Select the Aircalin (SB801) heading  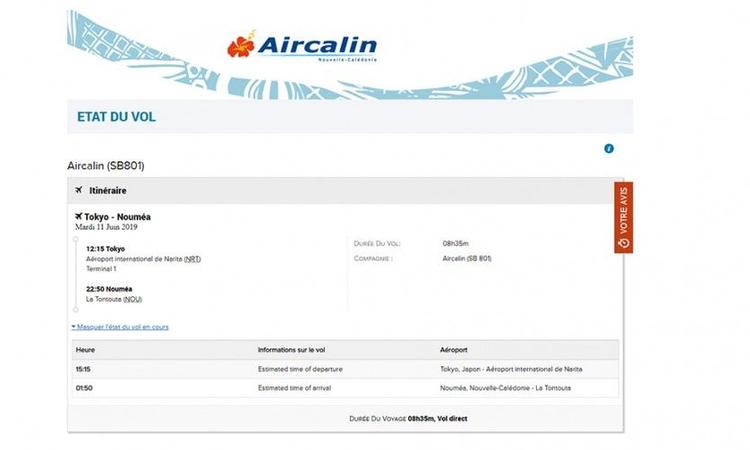point(106,166)
